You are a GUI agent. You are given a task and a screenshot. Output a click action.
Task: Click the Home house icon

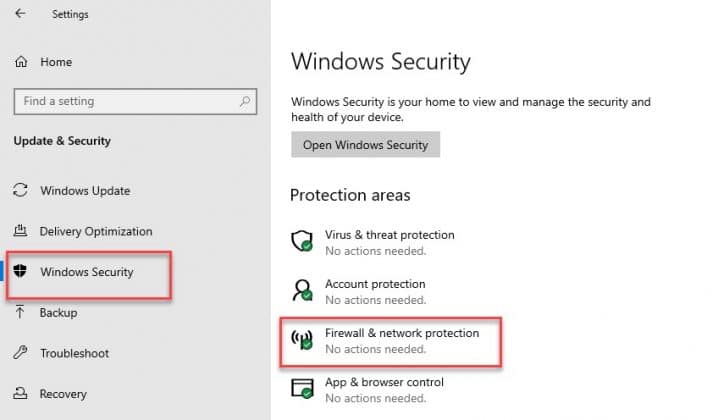coord(21,62)
